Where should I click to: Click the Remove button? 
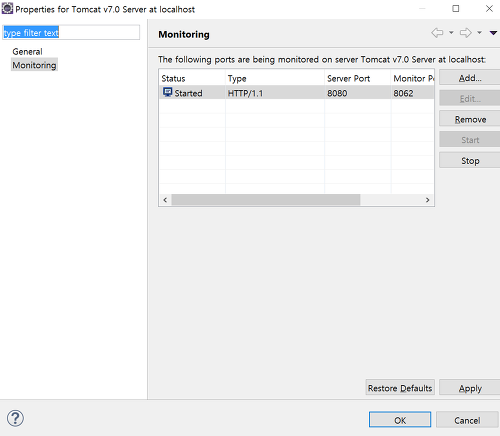point(470,119)
